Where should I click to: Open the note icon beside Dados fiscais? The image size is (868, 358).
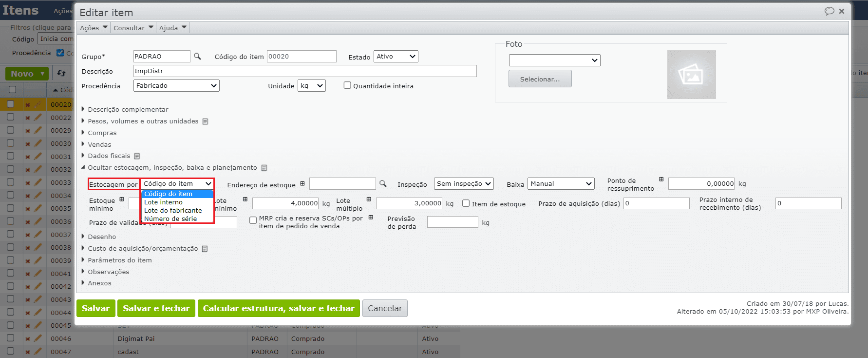click(137, 156)
